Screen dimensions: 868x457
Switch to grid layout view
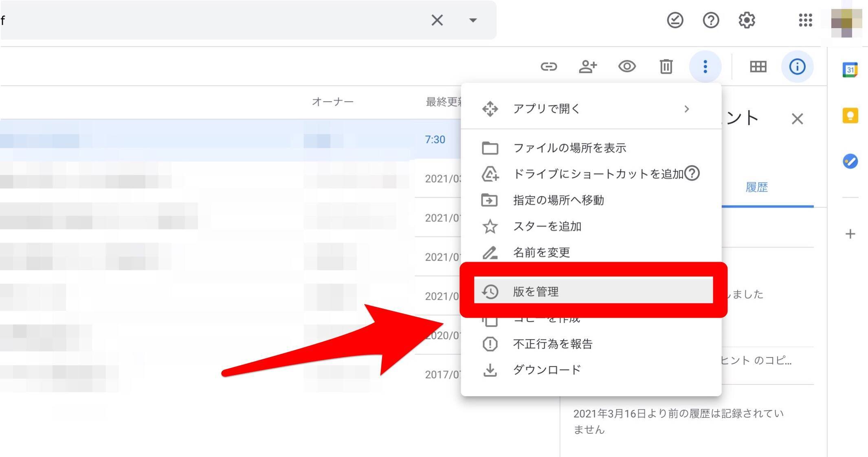coord(758,66)
